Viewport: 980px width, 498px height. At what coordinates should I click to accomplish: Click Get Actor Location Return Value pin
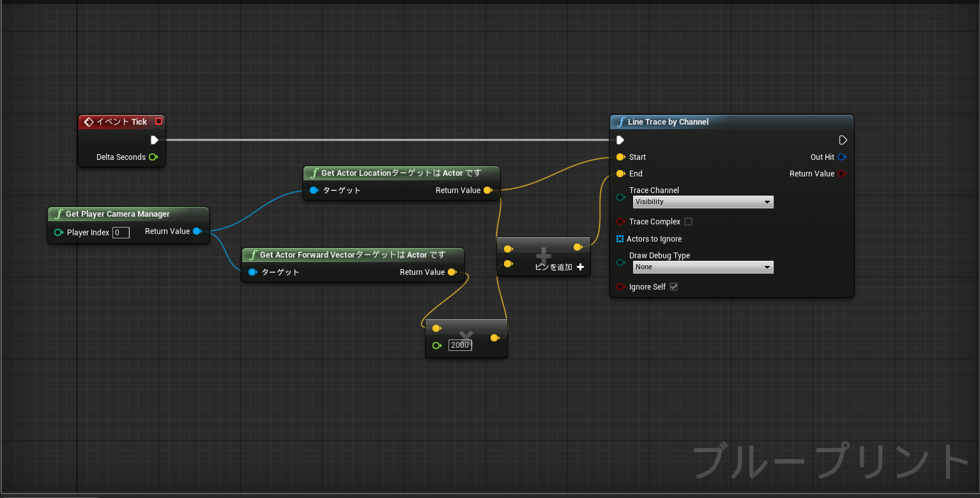coord(488,191)
